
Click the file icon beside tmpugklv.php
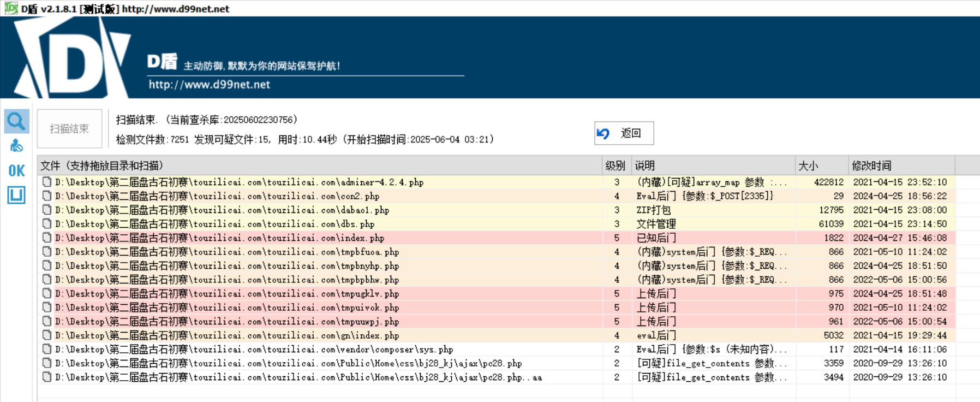[47, 293]
